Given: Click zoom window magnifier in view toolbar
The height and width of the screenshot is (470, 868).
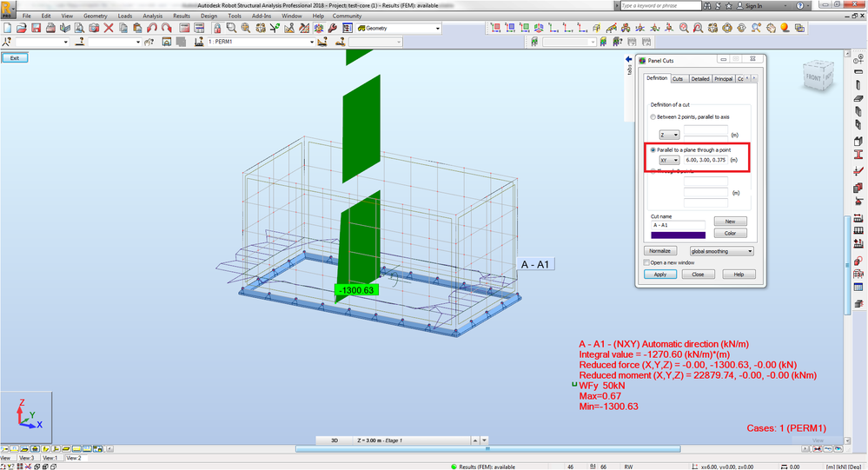Looking at the screenshot, I should coord(684,28).
